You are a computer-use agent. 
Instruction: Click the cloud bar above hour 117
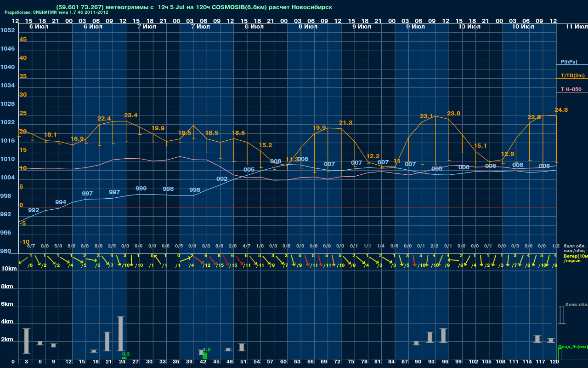point(537,339)
